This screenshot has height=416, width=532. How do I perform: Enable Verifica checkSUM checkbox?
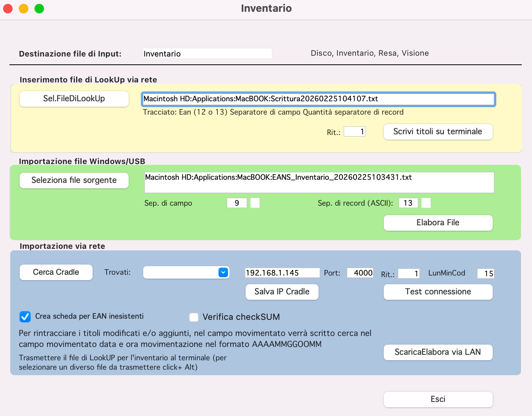tap(194, 317)
